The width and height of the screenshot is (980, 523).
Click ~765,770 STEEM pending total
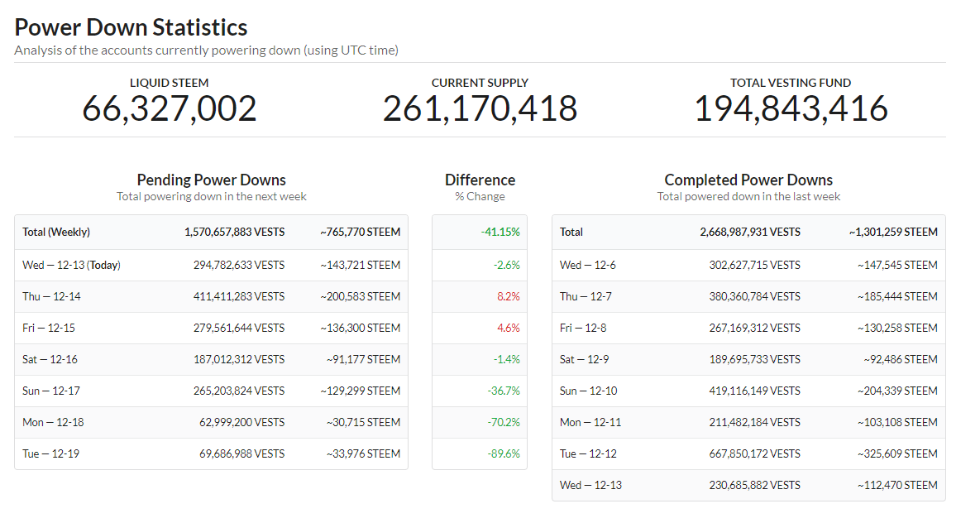[360, 232]
